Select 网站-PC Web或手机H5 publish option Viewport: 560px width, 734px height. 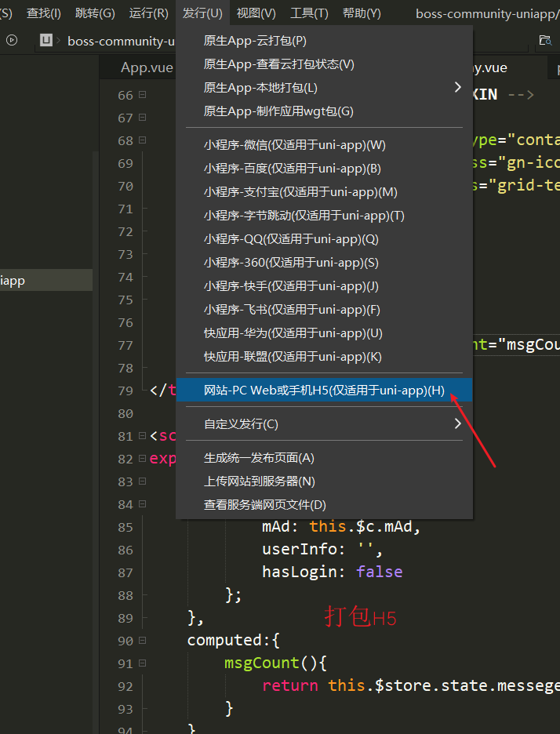[324, 390]
